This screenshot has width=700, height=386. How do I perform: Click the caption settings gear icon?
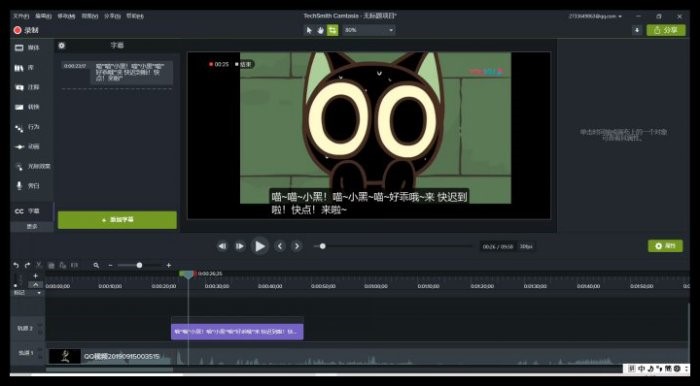[x=62, y=46]
